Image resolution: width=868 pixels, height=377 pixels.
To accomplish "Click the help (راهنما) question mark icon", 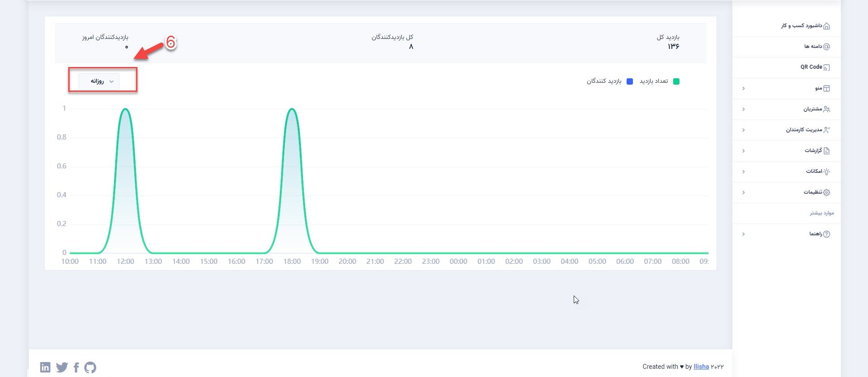I will (826, 234).
